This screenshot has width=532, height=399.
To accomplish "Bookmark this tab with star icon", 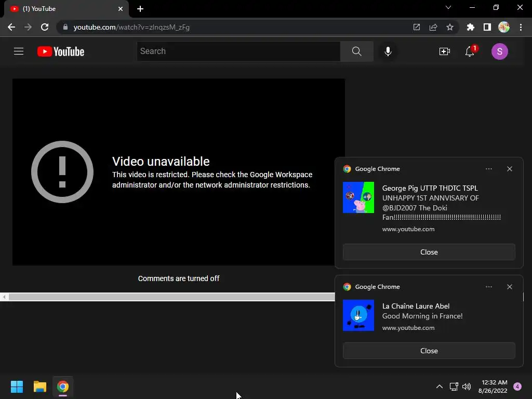I will pos(450,27).
